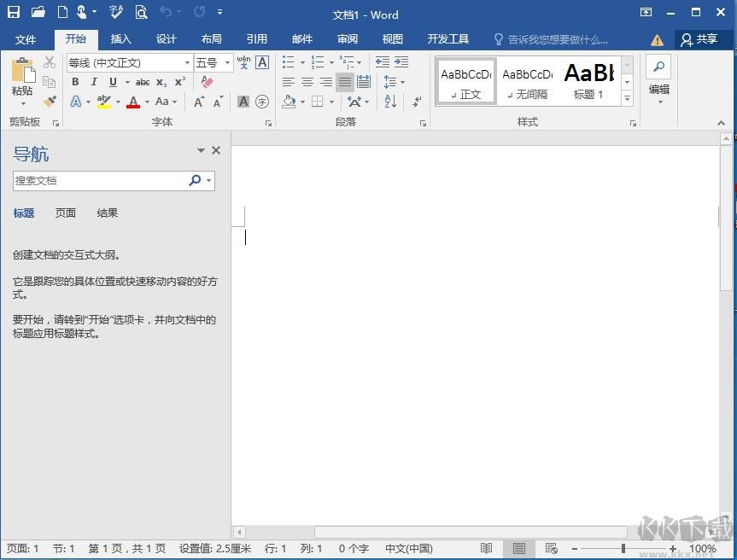Expand the font color dropdown arrow
The height and width of the screenshot is (560, 737).
145,102
